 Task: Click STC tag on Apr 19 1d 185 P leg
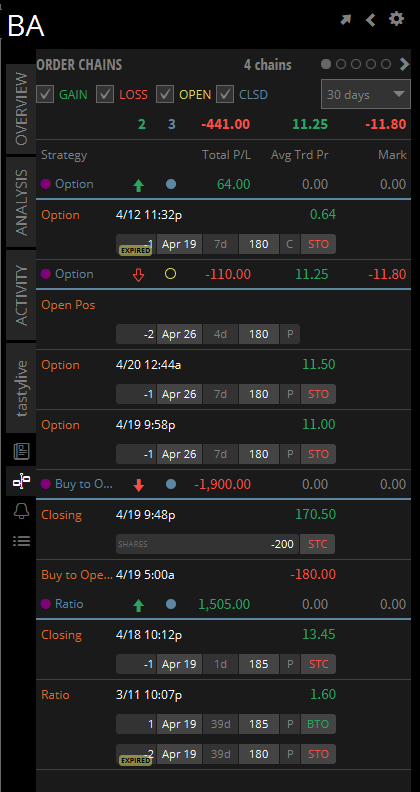[318, 664]
